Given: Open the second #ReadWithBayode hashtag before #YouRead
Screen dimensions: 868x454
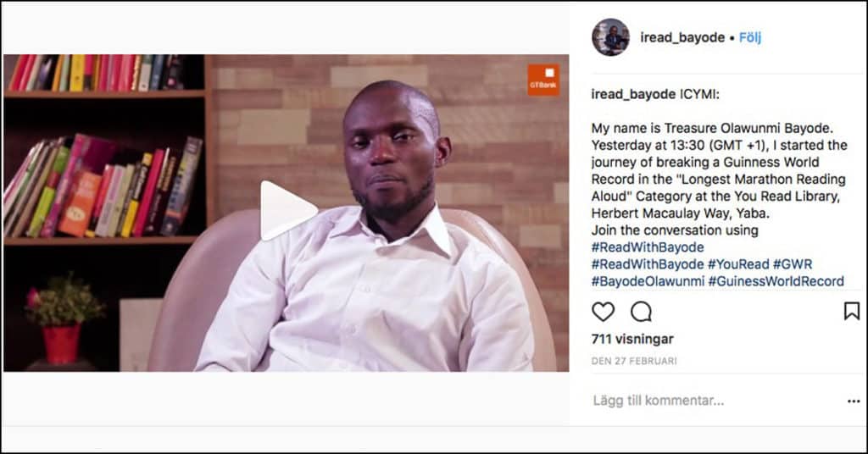Looking at the screenshot, I should coord(648,264).
